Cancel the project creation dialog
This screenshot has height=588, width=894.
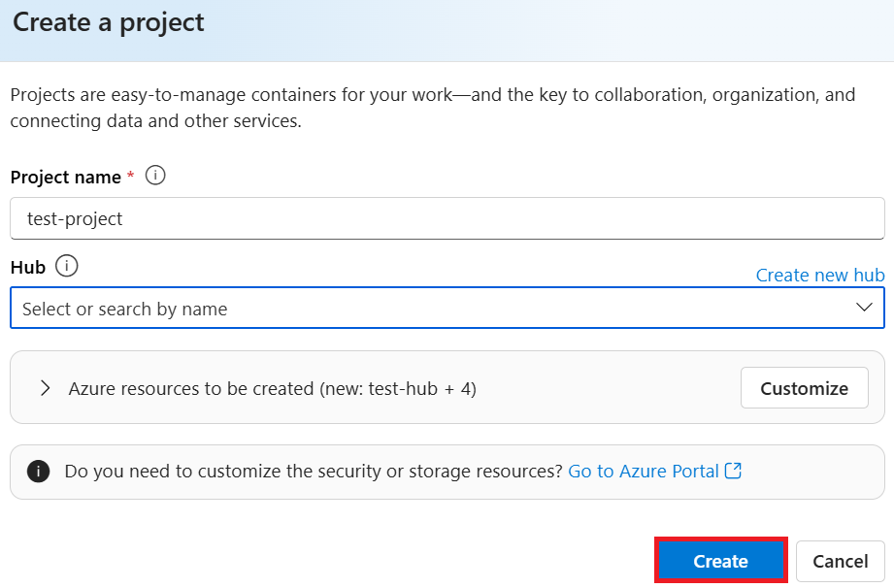tap(840, 561)
